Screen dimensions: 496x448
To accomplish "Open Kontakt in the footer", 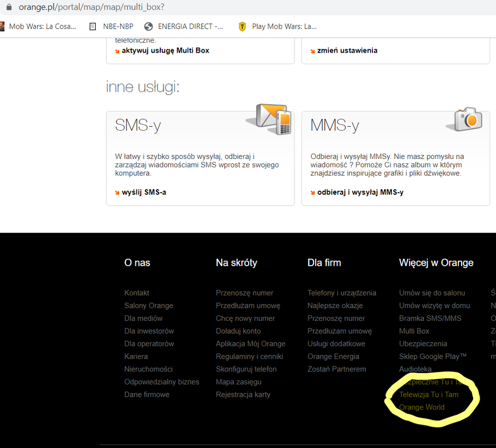I will click(137, 293).
